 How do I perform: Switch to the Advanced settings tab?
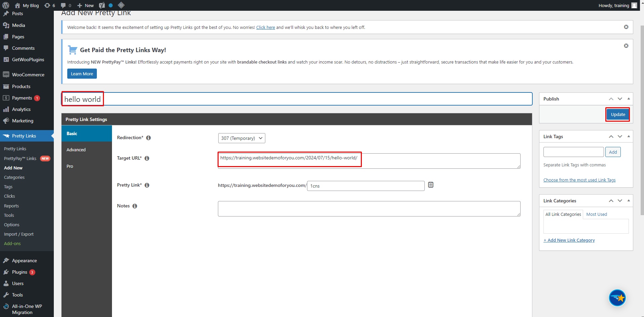coord(76,150)
